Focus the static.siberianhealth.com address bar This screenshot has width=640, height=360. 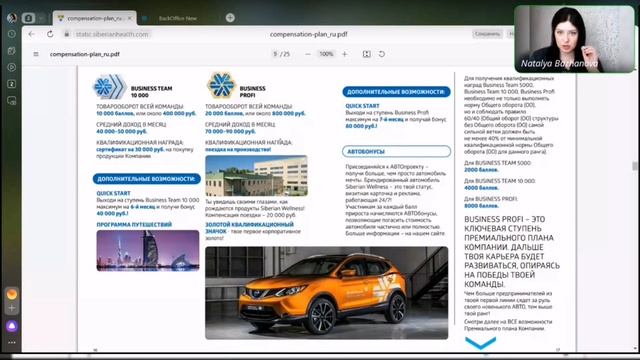click(x=112, y=34)
